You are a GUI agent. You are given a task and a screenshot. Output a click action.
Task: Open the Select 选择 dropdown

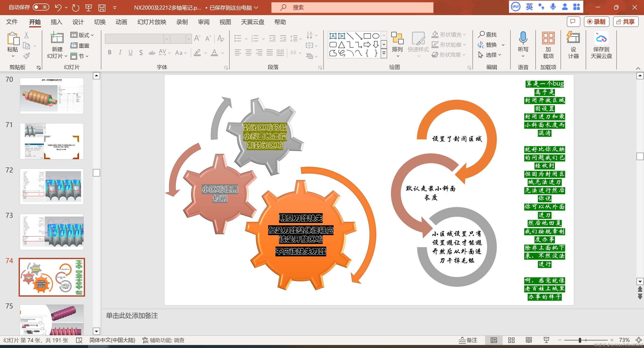(x=490, y=55)
